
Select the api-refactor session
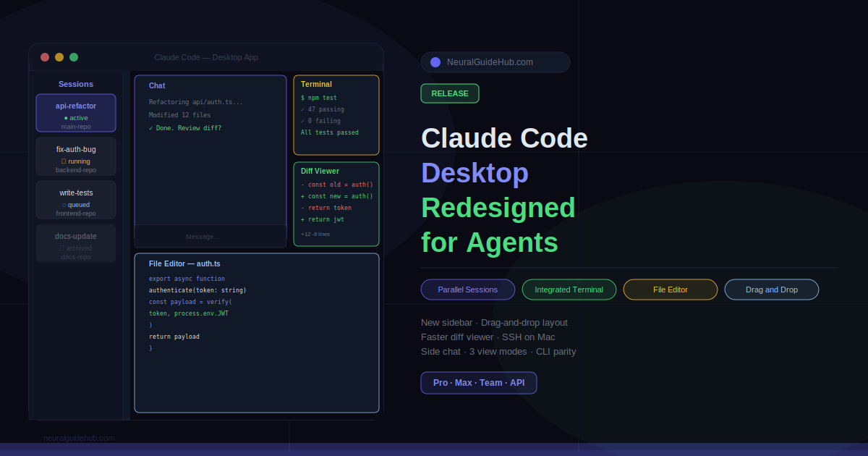pyautogui.click(x=76, y=113)
